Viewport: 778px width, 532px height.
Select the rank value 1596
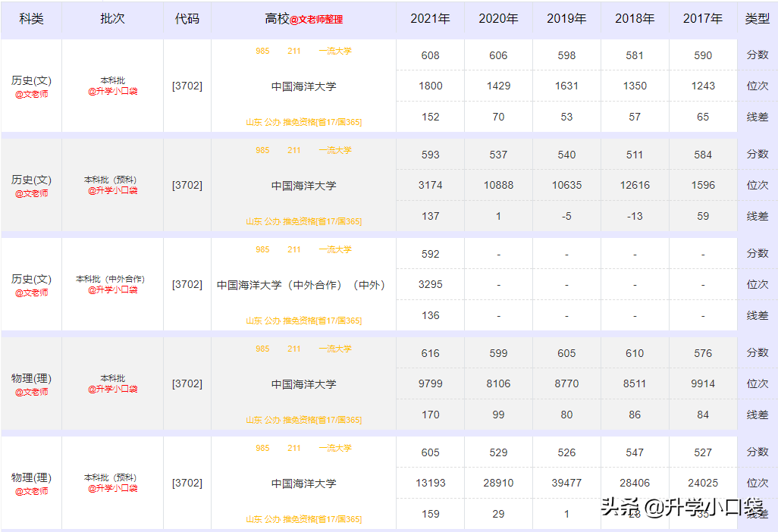point(703,186)
